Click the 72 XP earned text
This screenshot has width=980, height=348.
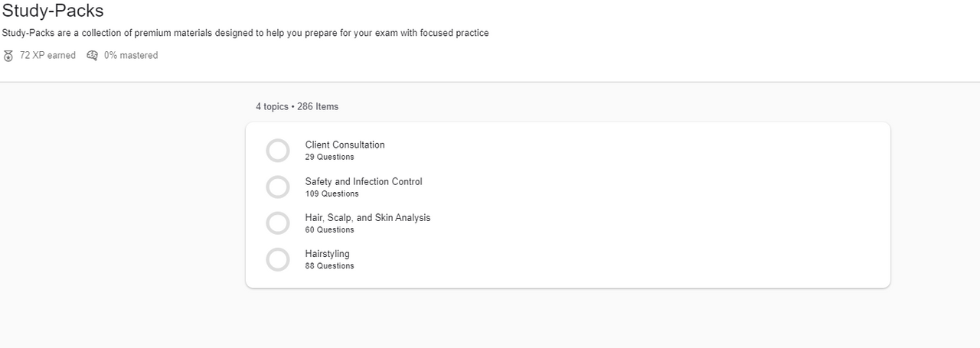[47, 55]
